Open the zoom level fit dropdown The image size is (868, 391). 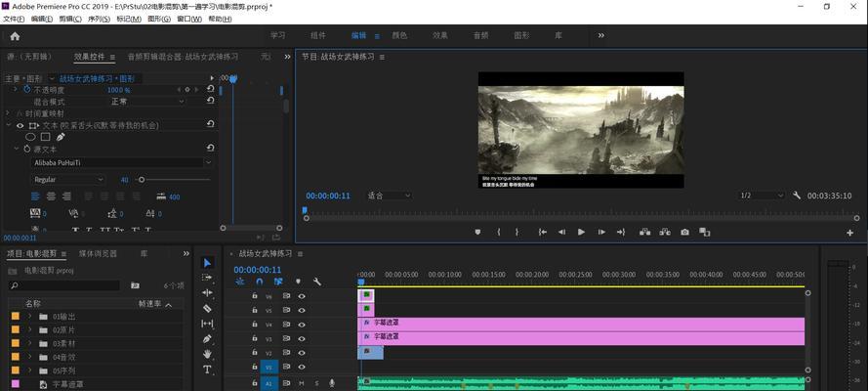click(388, 195)
